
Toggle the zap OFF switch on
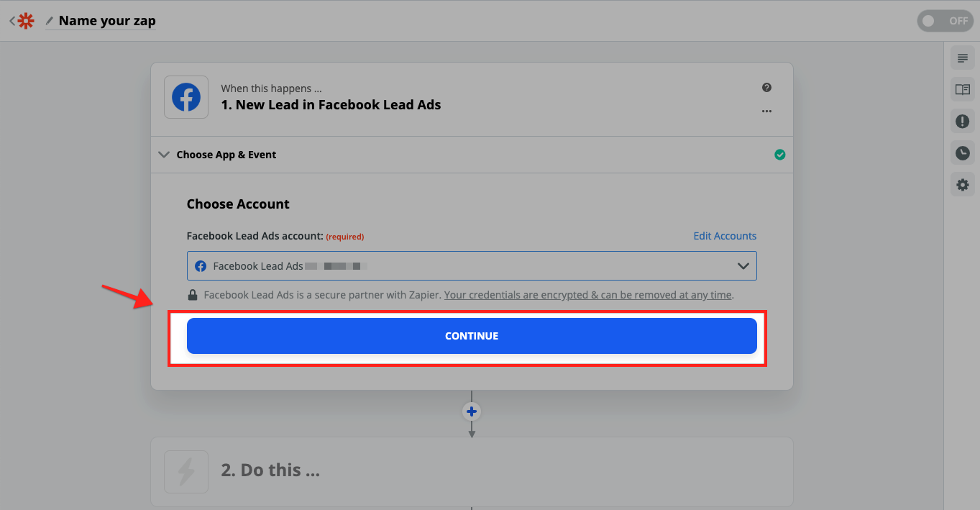945,21
